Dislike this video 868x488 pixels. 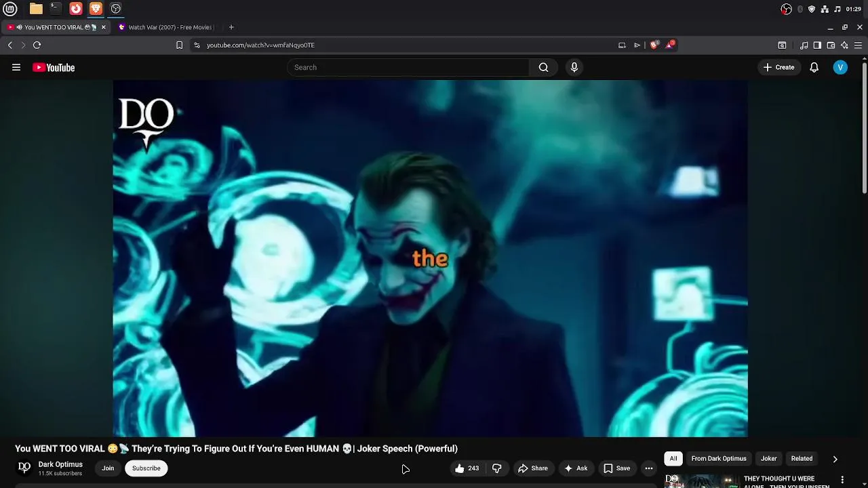(497, 468)
